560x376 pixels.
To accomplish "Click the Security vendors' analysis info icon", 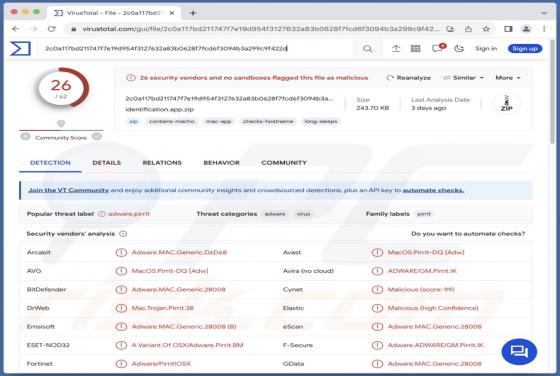I will (x=123, y=234).
